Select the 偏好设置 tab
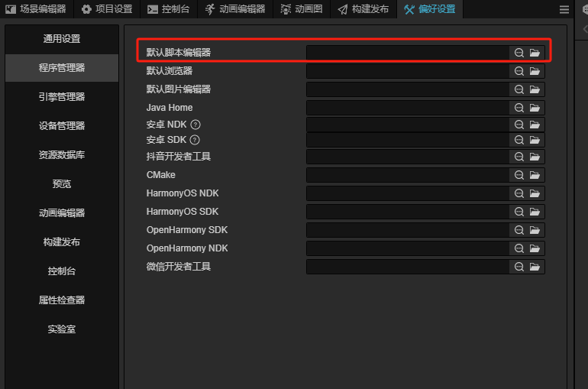 pyautogui.click(x=430, y=9)
